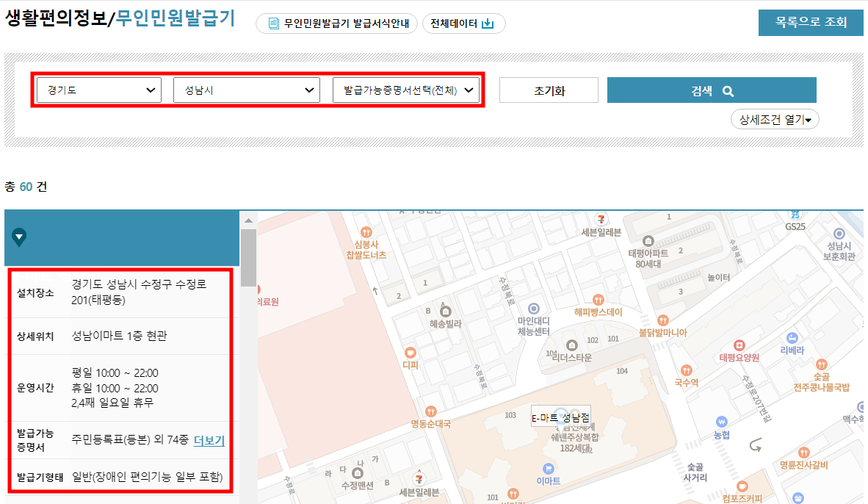Open the 목록으로 조회 list view button

pyautogui.click(x=811, y=23)
